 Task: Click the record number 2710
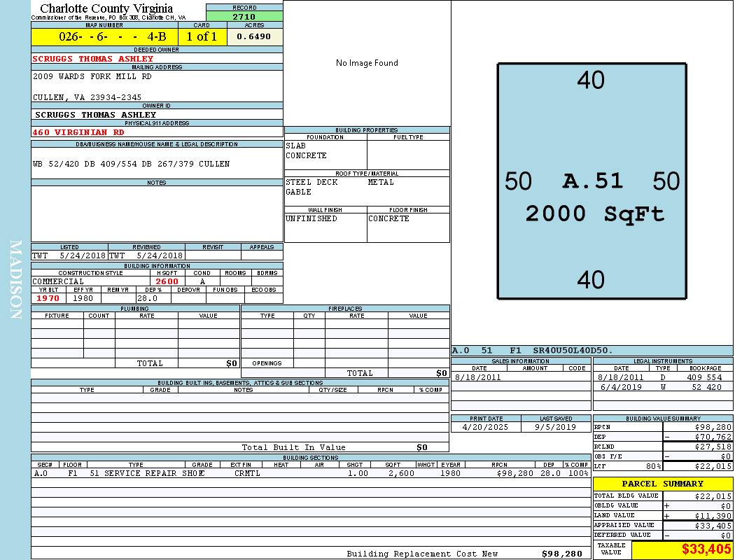coord(244,16)
